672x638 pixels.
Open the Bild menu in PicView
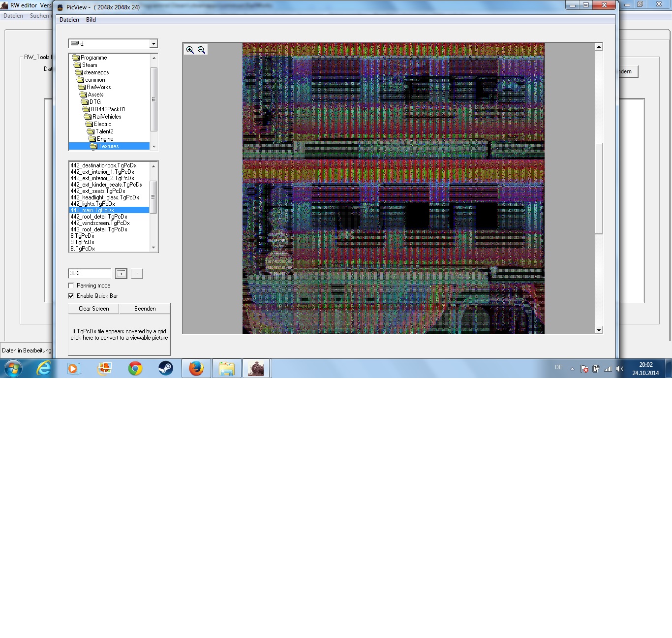[91, 20]
